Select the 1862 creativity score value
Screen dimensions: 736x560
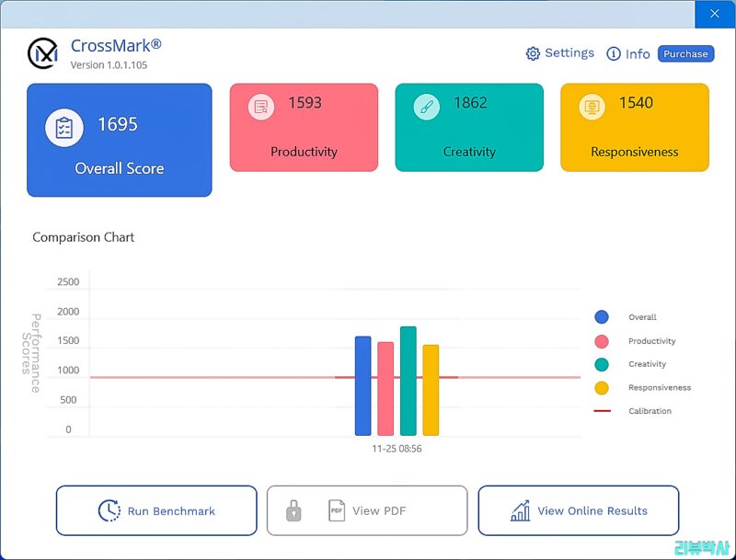pos(470,103)
